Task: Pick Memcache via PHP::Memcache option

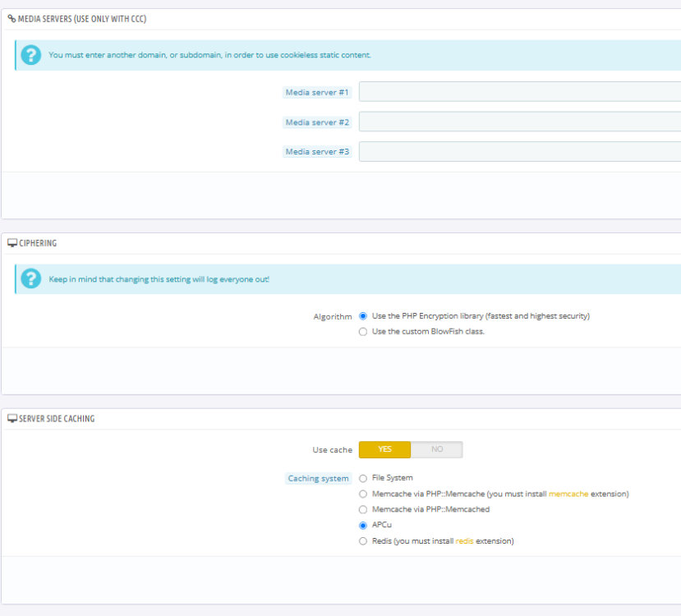Action: point(363,494)
